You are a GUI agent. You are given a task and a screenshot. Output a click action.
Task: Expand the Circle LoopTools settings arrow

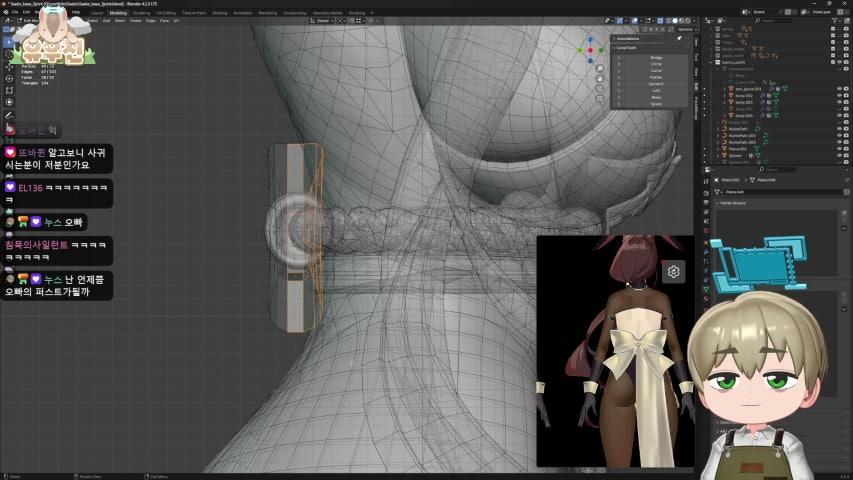coord(619,64)
